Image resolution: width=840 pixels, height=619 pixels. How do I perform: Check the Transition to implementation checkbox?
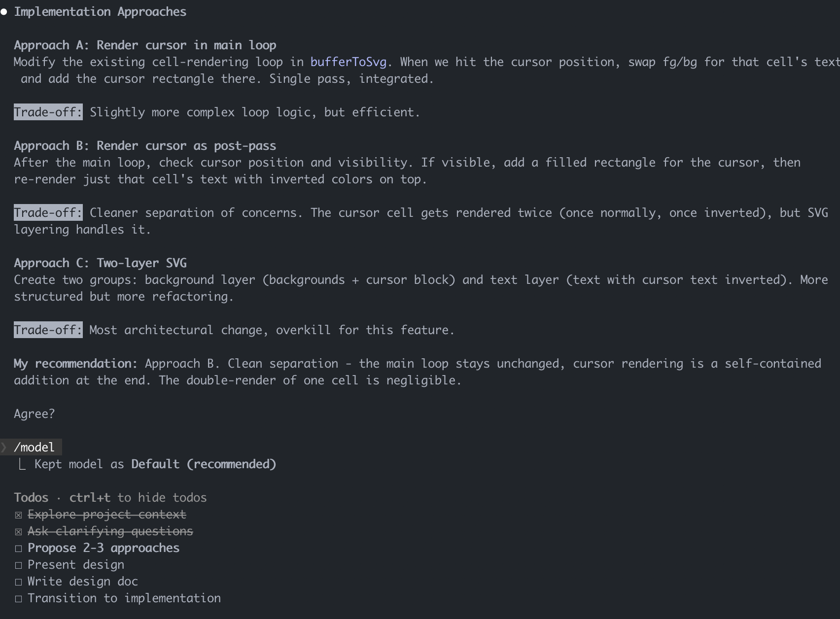19,599
